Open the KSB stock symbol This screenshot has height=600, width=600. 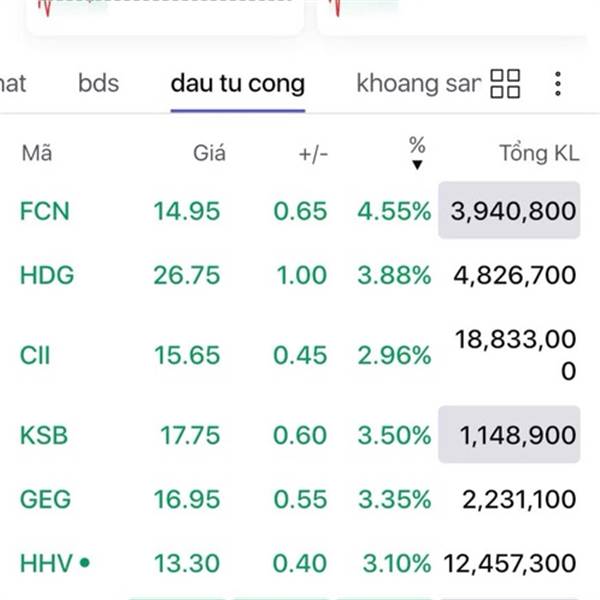click(44, 435)
